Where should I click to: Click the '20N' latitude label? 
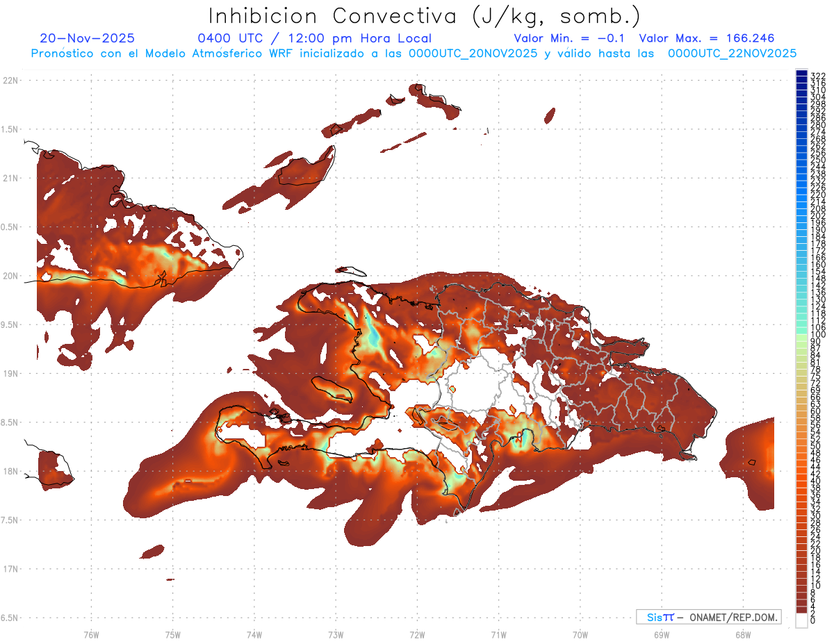click(x=10, y=276)
